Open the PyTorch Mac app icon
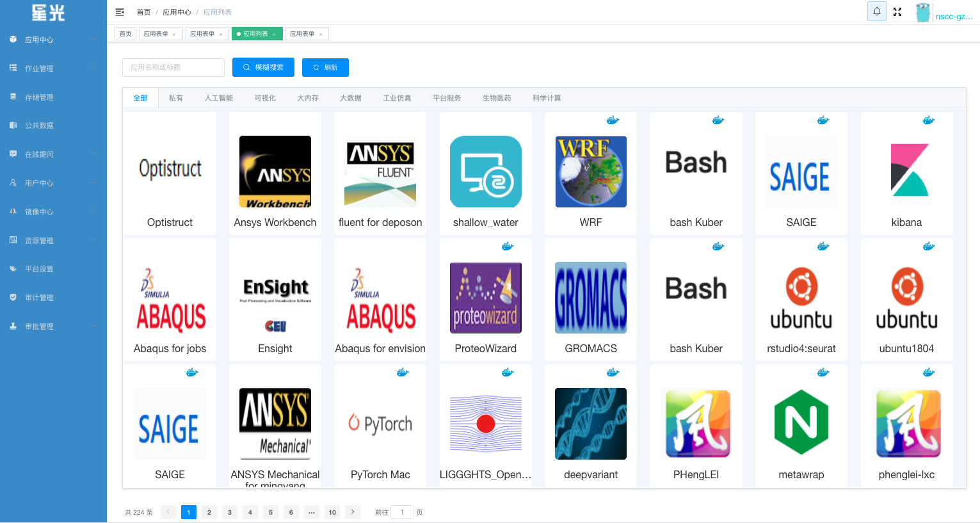The image size is (980, 523). click(x=380, y=424)
